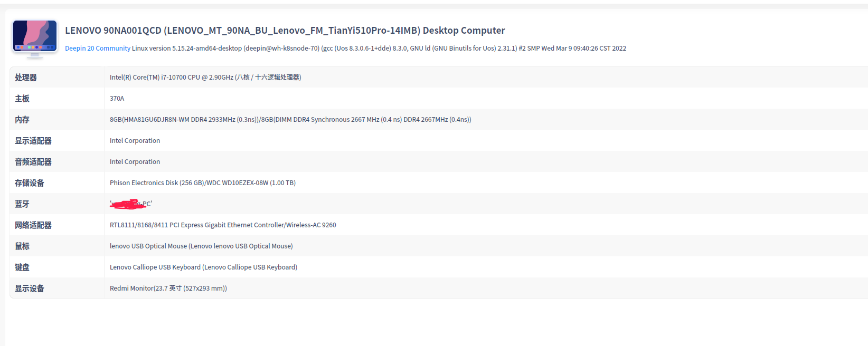Select the Linux version 5.15.24 kernel string
This screenshot has width=868, height=346.
379,49
